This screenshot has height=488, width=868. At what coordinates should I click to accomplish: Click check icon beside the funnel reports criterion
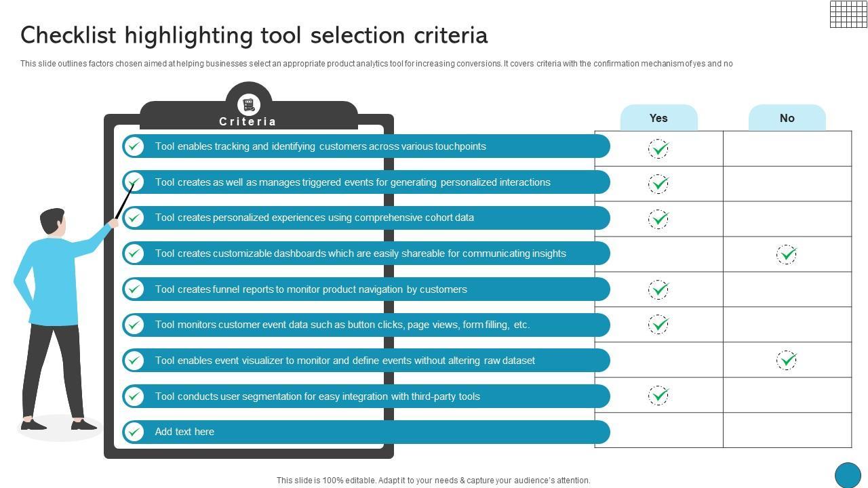tap(134, 289)
